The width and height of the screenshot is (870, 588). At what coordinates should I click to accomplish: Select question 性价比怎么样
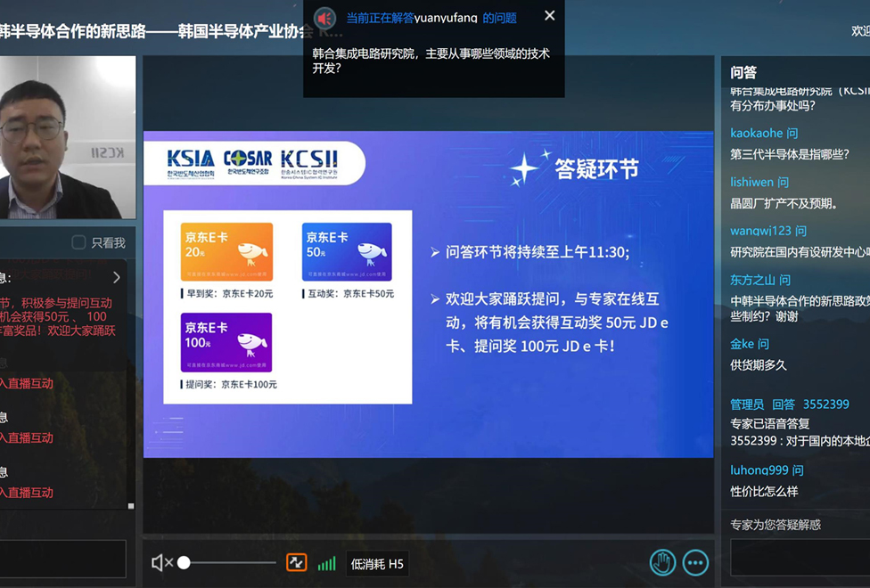click(x=764, y=492)
